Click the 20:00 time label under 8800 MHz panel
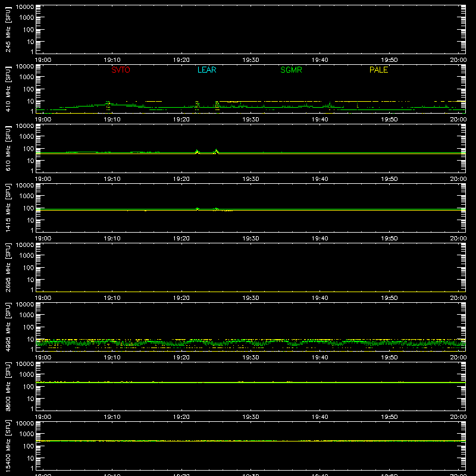Viewport: 476px width, 476px height. click(458, 417)
